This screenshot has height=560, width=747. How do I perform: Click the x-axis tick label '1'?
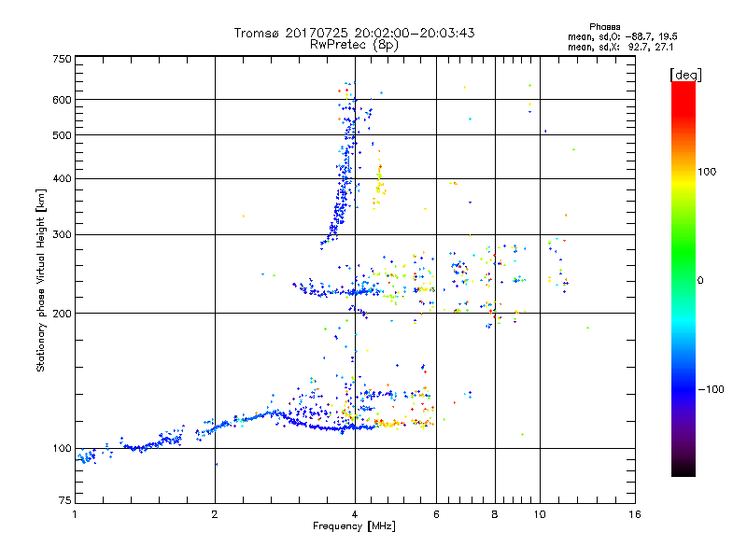75,514
